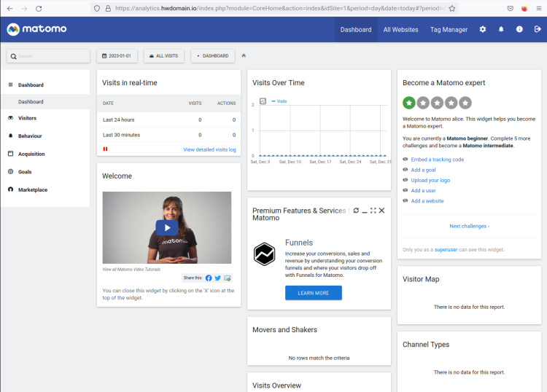Open the info icon in header
The height and width of the screenshot is (392, 547).
(519, 29)
